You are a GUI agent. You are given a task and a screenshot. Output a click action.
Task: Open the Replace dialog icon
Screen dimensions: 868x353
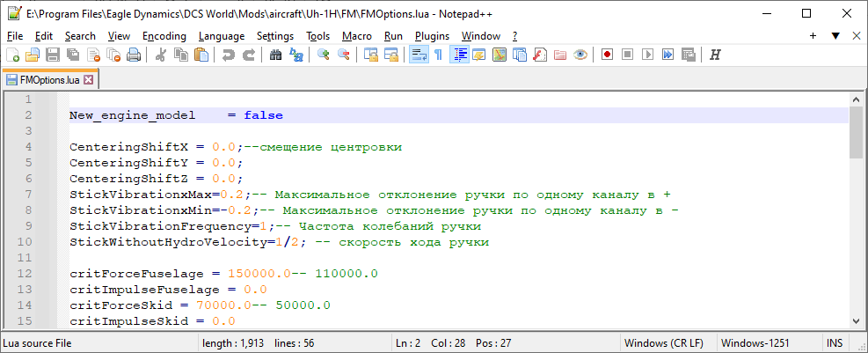[x=296, y=55]
